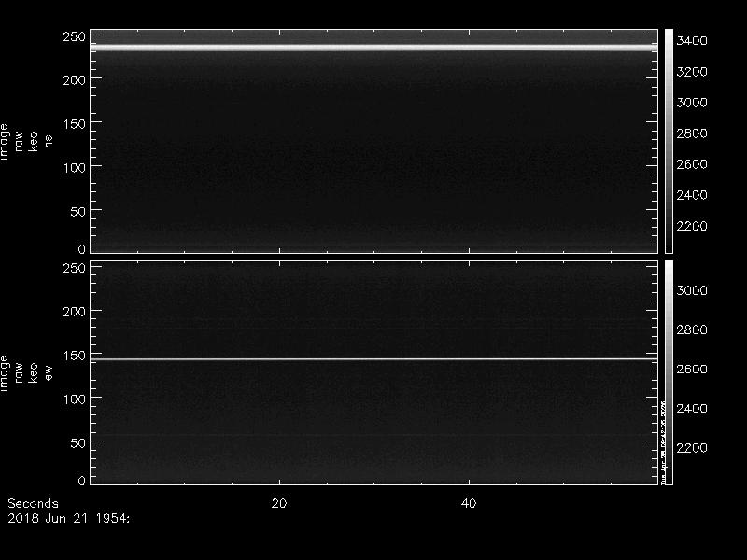The image size is (747, 560).
Task: Click the 'image raw keo ew' axis title
Action: click(26, 372)
